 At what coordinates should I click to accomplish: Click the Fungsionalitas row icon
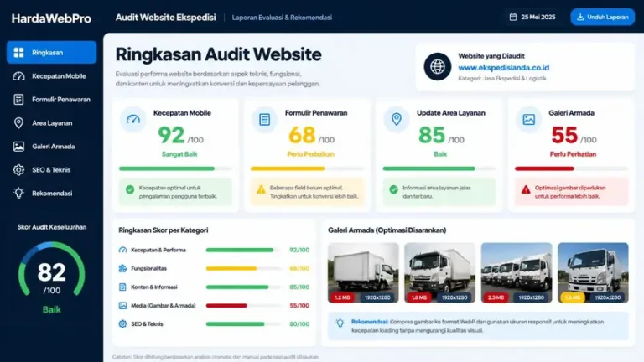(x=122, y=268)
